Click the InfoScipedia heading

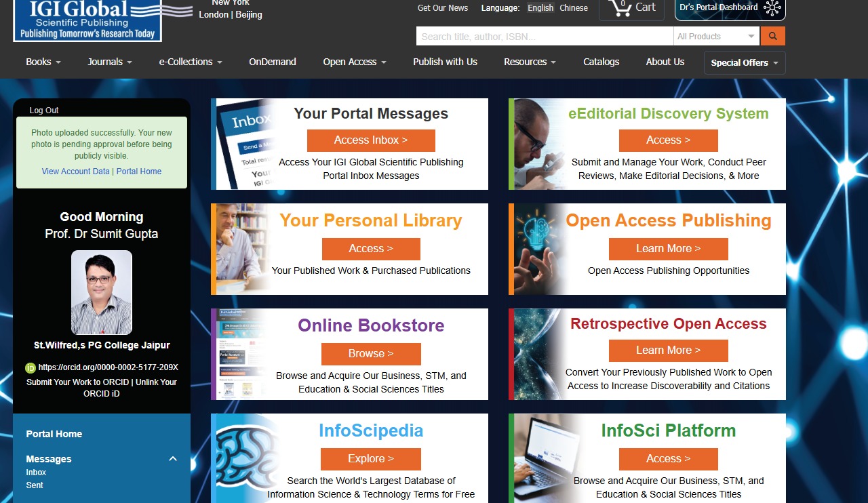pyautogui.click(x=371, y=431)
